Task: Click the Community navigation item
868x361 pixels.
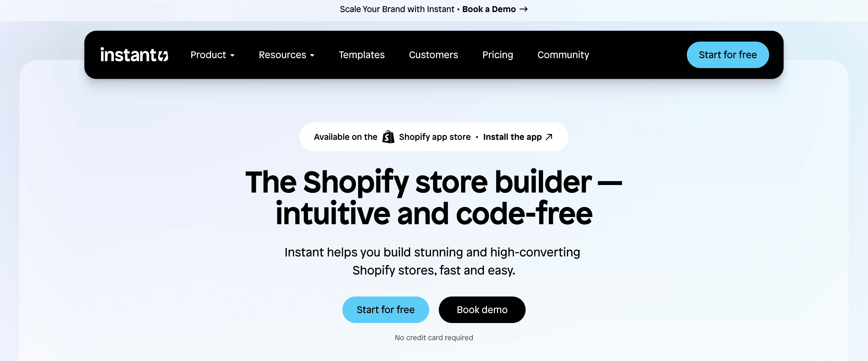Action: pos(563,54)
